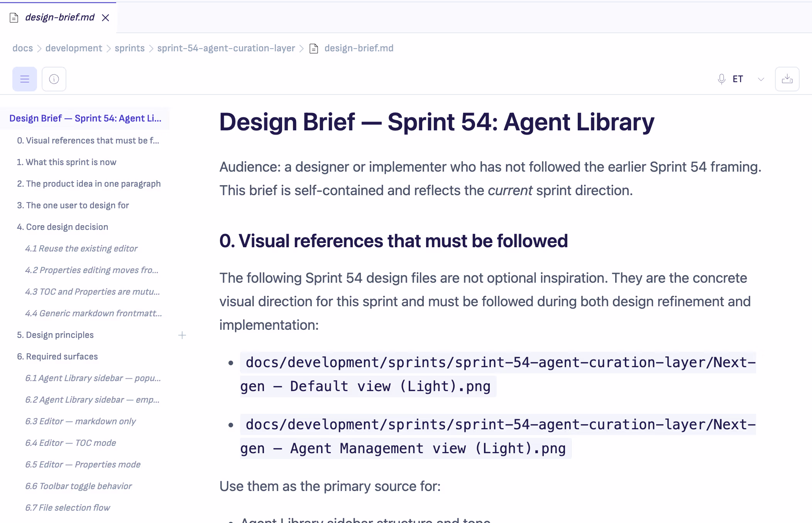Click heading 0. Visual references that must be followed
Viewport: 812px width, 523px height.
[394, 241]
